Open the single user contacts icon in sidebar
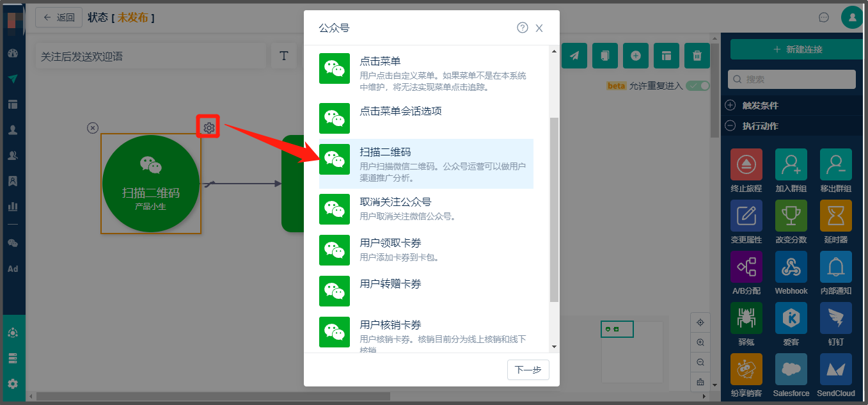Screen dimensions: 868x405 [13, 130]
